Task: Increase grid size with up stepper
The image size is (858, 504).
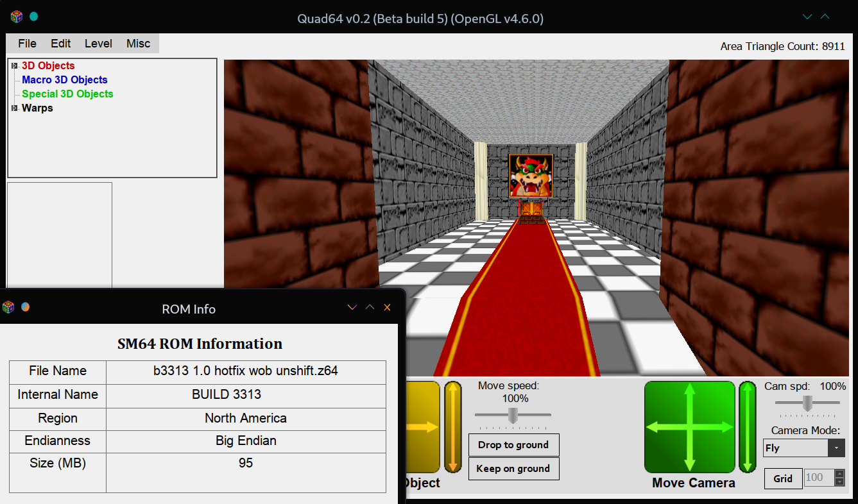Action: tap(839, 474)
